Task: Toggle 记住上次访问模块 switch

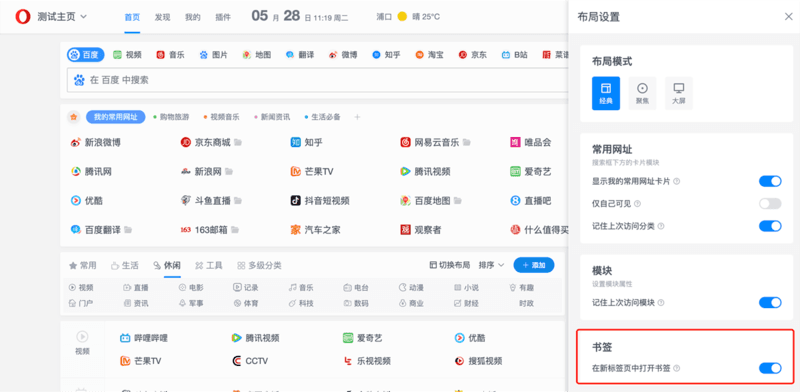Action: point(770,303)
